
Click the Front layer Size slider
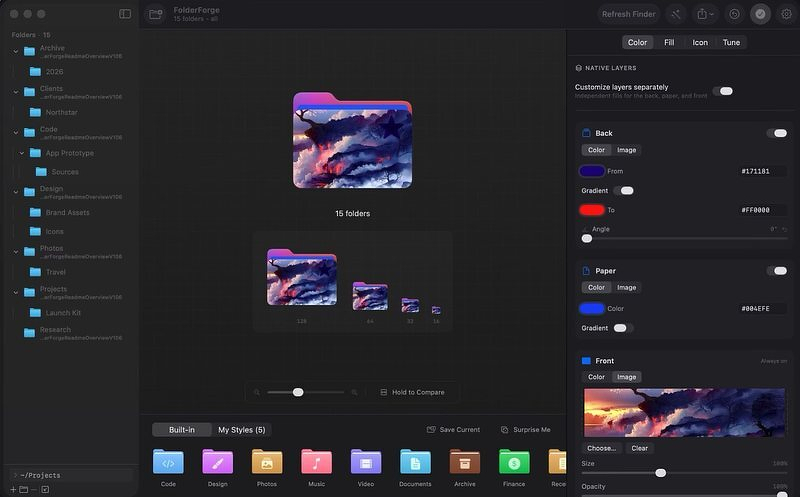pos(684,473)
